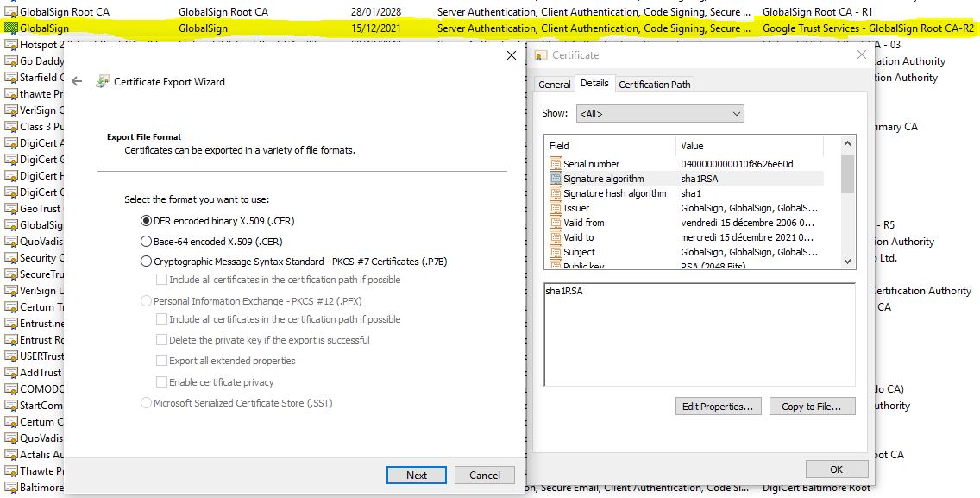
Task: Click the 28/01/2028 expiration date cell
Action: click(x=376, y=12)
